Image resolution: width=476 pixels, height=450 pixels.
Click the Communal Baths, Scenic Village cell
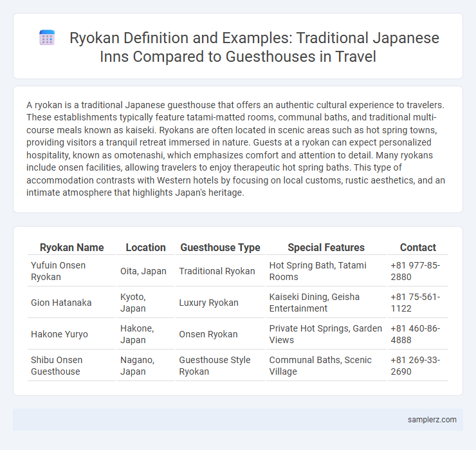326,366
